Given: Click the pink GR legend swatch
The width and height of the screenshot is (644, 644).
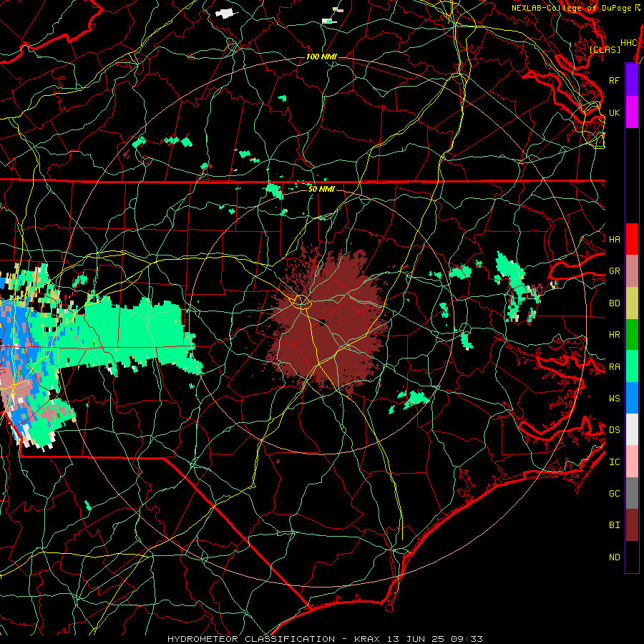Looking at the screenshot, I should click(x=632, y=271).
